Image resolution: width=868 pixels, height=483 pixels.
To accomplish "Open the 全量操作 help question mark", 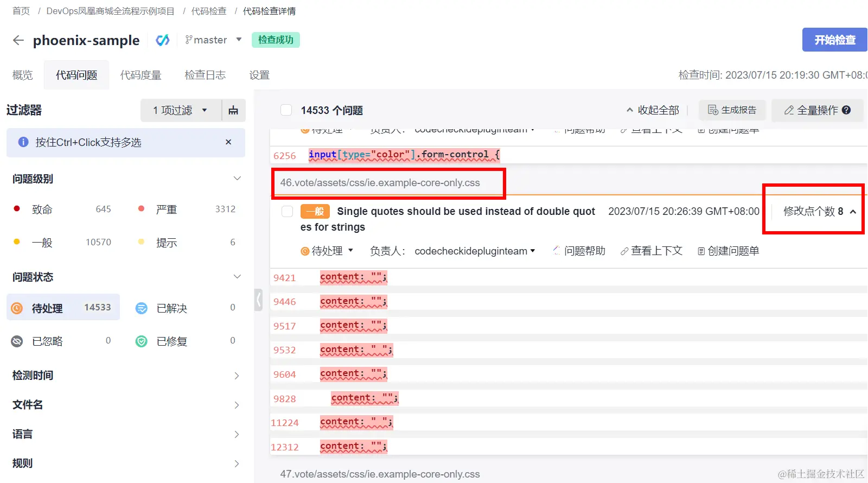I will pyautogui.click(x=846, y=110).
